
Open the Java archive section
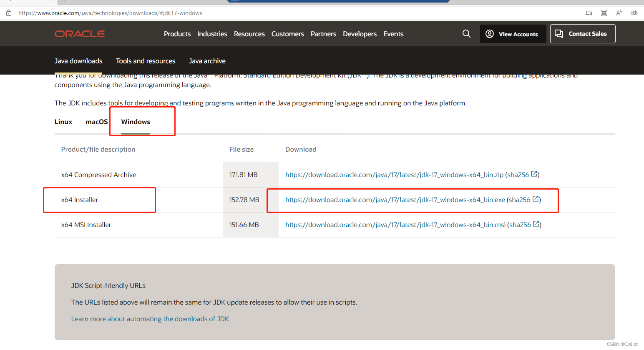point(207,61)
